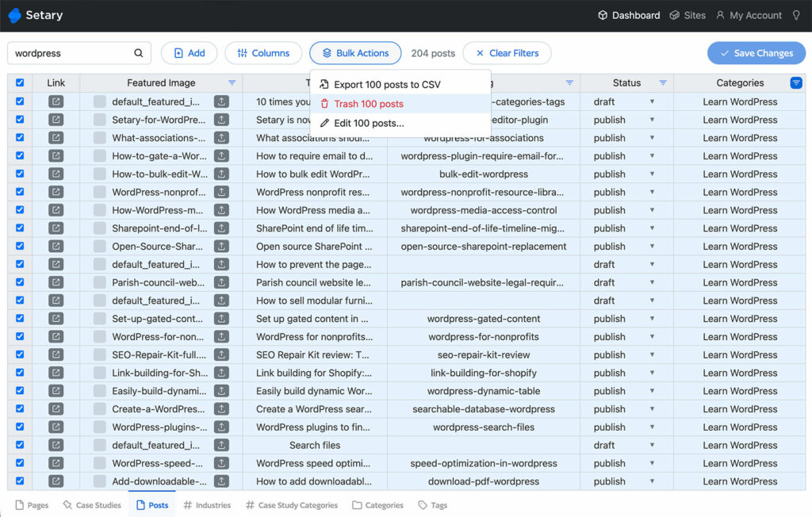Open link icon for wordpress-for-nonprofits row

[x=56, y=337]
